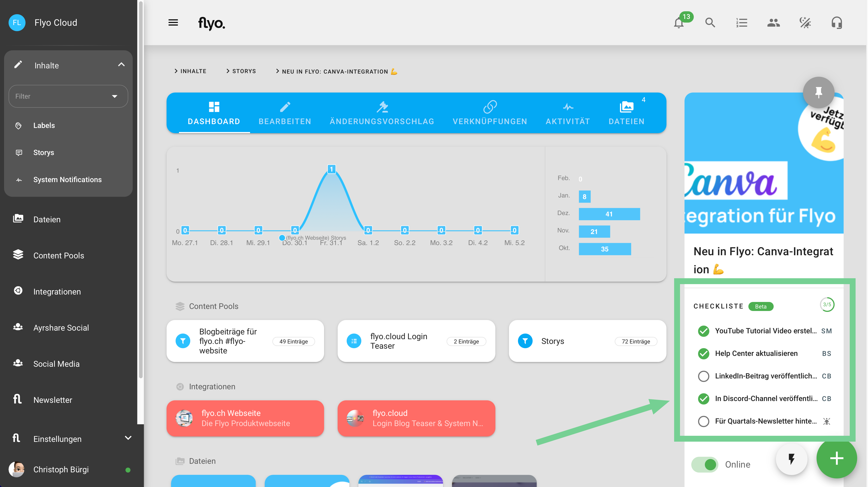Image resolution: width=868 pixels, height=487 pixels.
Task: Click the Jan. bar showing 8
Action: pyautogui.click(x=585, y=197)
